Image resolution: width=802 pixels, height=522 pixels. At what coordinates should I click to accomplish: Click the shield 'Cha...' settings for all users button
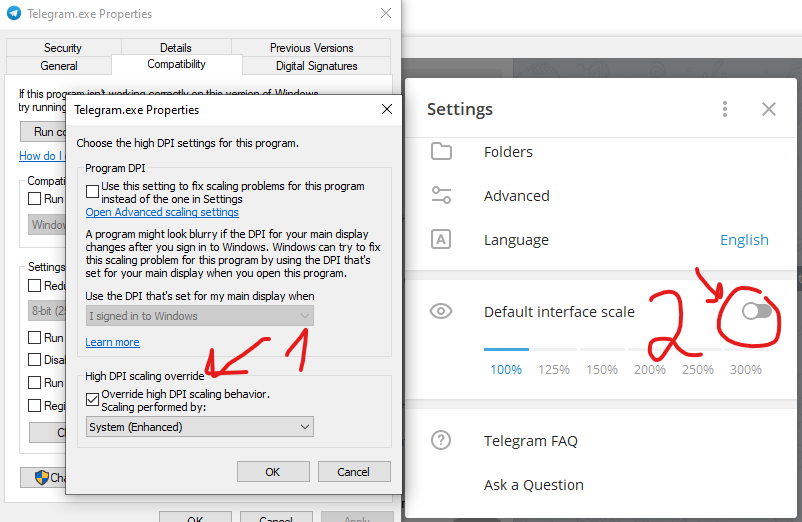pos(43,478)
